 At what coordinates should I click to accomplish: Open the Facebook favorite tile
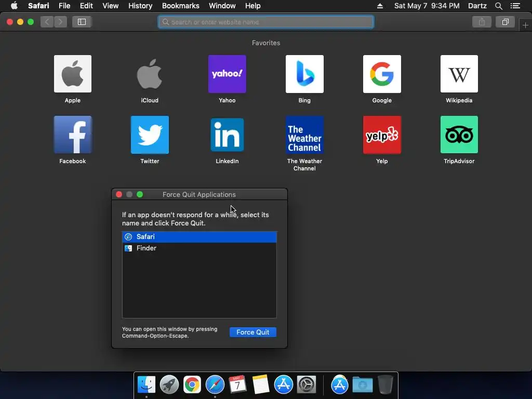pos(73,135)
